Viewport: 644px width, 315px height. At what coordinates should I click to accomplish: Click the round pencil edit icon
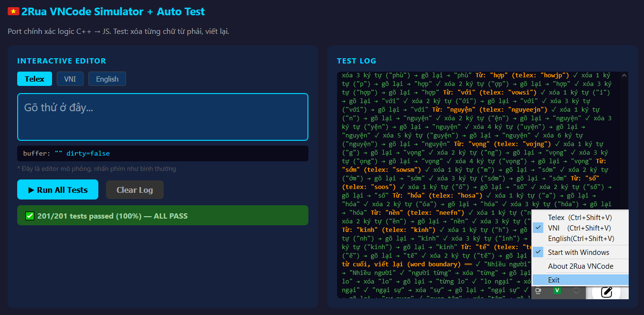click(x=606, y=292)
